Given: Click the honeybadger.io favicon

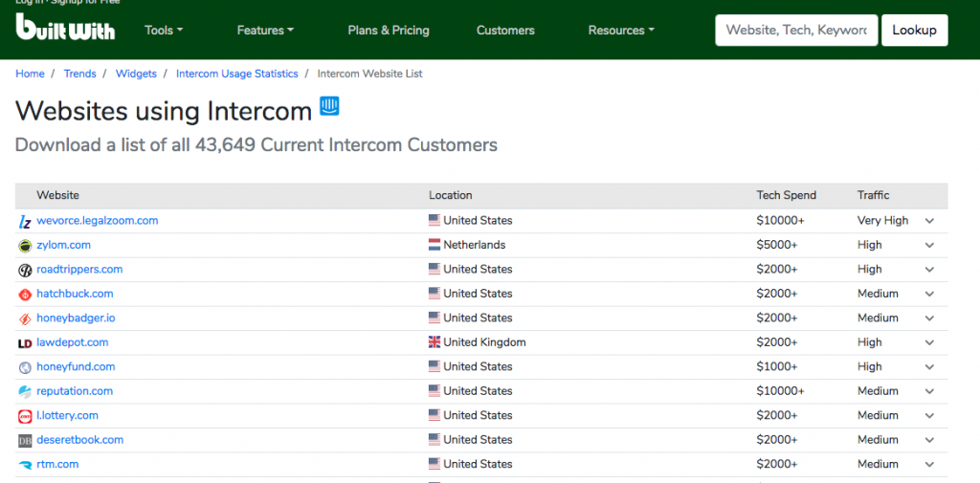Looking at the screenshot, I should point(24,319).
